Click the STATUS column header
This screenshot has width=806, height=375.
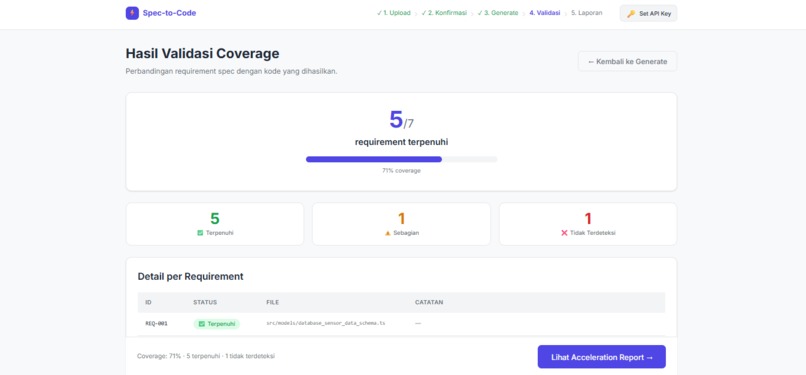click(x=205, y=303)
